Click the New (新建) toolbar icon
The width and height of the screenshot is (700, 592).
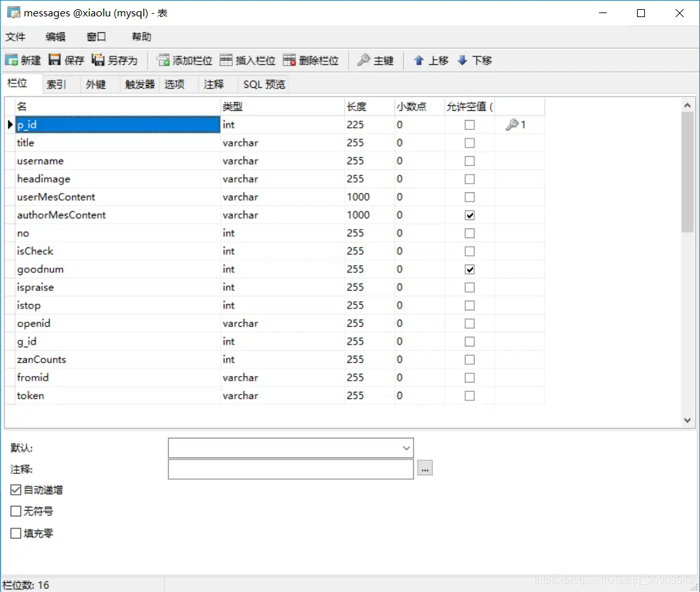12,60
